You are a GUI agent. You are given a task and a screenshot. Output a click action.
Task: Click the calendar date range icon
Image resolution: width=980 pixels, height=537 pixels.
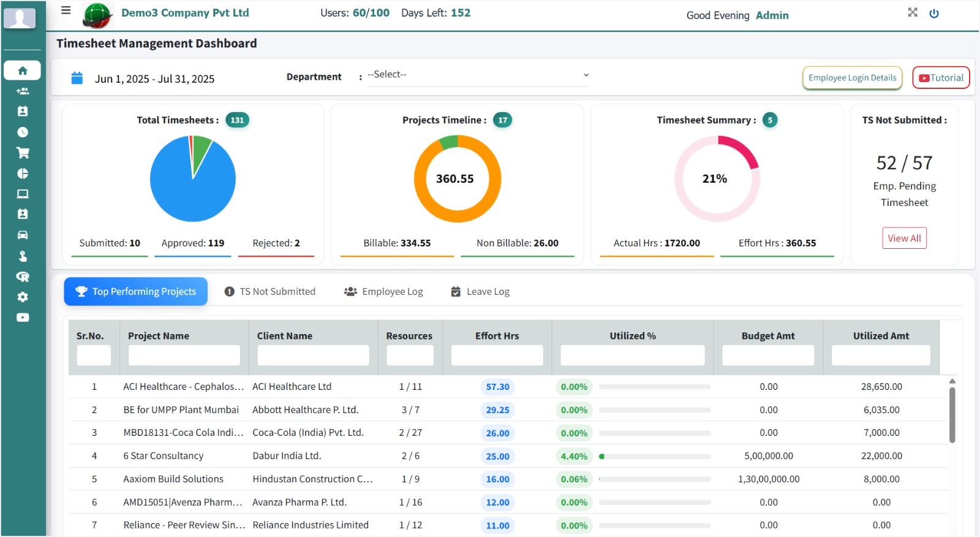click(77, 78)
